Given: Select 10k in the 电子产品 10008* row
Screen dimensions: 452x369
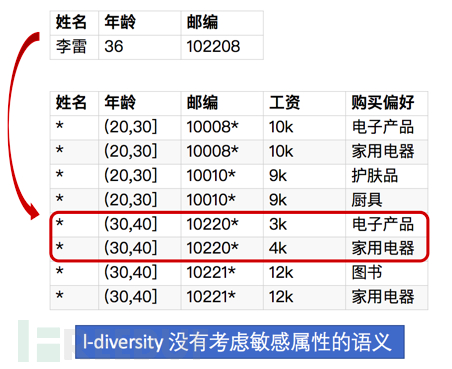Looking at the screenshot, I should (x=304, y=127).
